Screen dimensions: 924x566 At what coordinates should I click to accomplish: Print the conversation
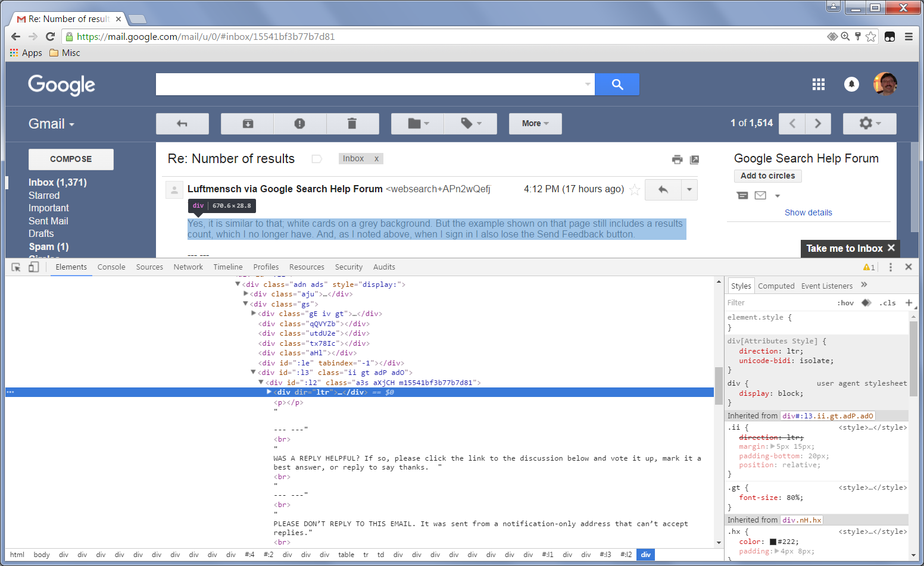coord(677,160)
